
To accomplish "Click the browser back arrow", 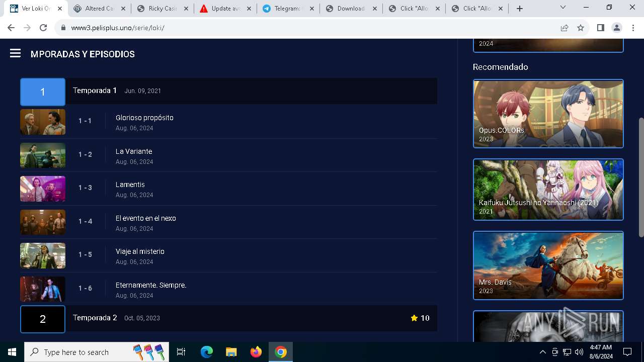I will click(11, 28).
